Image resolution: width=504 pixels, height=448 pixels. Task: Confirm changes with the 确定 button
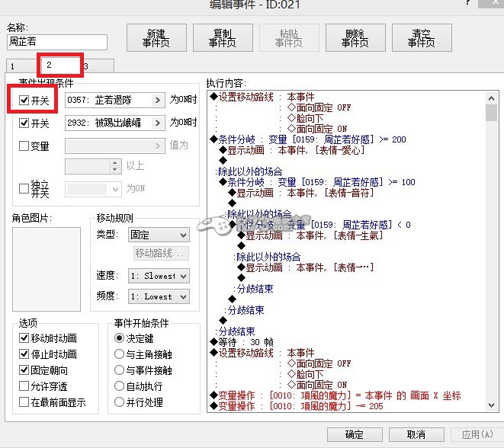coord(354,434)
